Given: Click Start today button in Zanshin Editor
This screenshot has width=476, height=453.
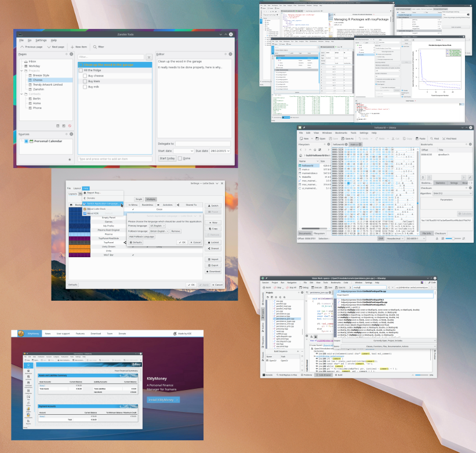Looking at the screenshot, I should pyautogui.click(x=168, y=158).
